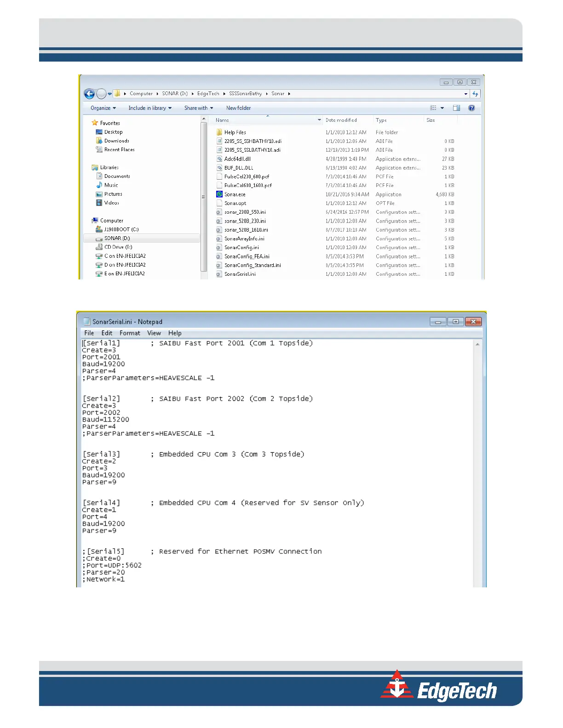Viewport: 563px width, 728px height.
Task: Select D on EN-JFELICIA2 network drive
Action: 125,265
